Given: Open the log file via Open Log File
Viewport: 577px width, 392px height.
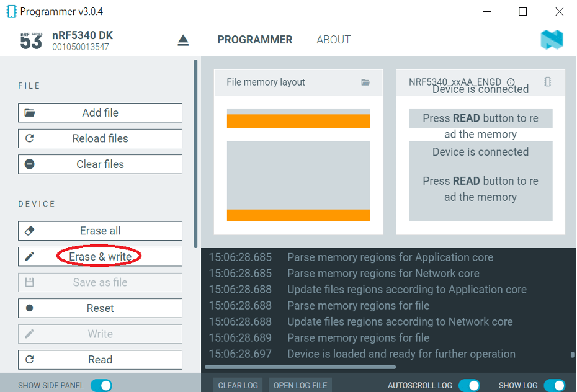Looking at the screenshot, I should [300, 385].
